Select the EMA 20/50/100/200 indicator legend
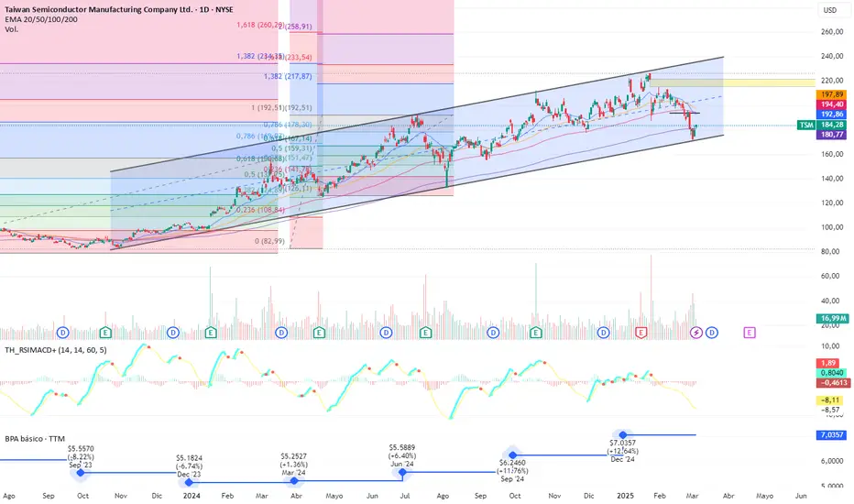 41,19
